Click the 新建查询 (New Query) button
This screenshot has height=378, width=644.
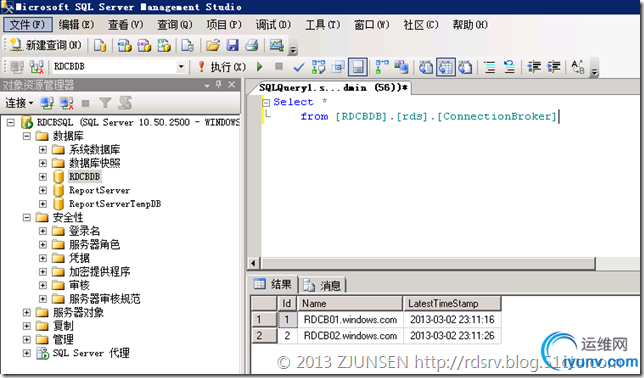46,45
